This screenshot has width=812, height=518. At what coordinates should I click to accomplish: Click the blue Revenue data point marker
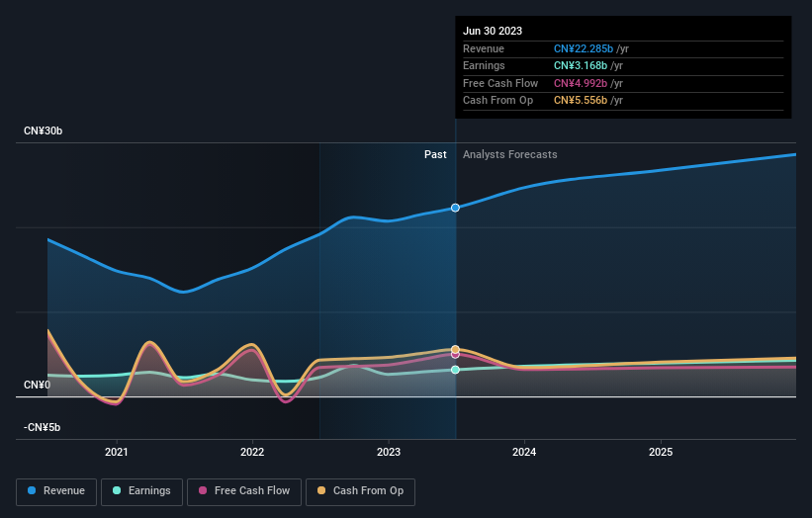(455, 208)
